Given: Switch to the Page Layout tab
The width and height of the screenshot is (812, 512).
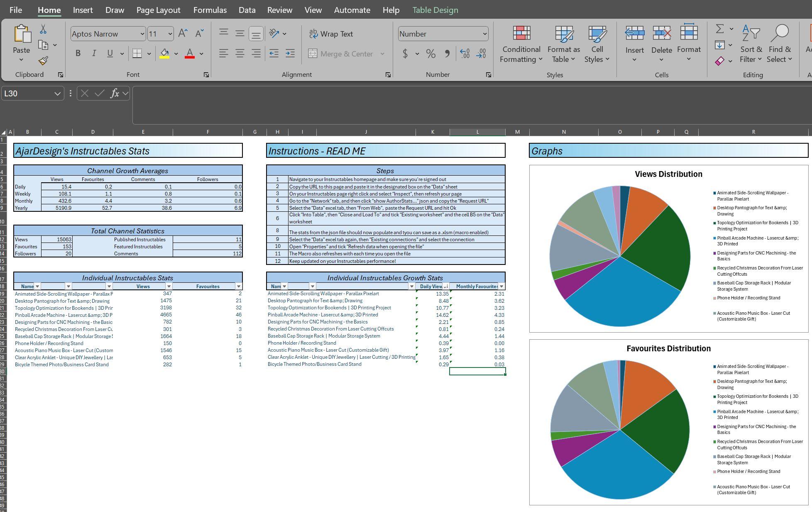Looking at the screenshot, I should coord(158,10).
